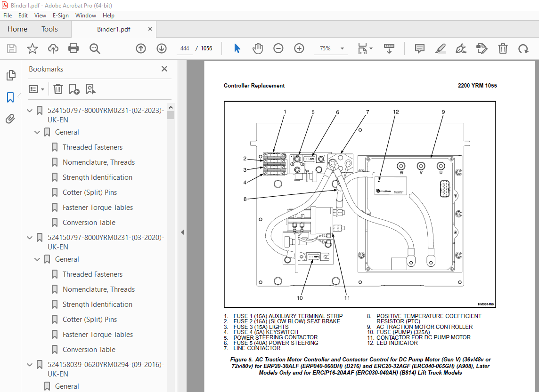The width and height of the screenshot is (539, 392).
Task: Open the second Fastener Torque Tables bookmark
Action: point(98,335)
